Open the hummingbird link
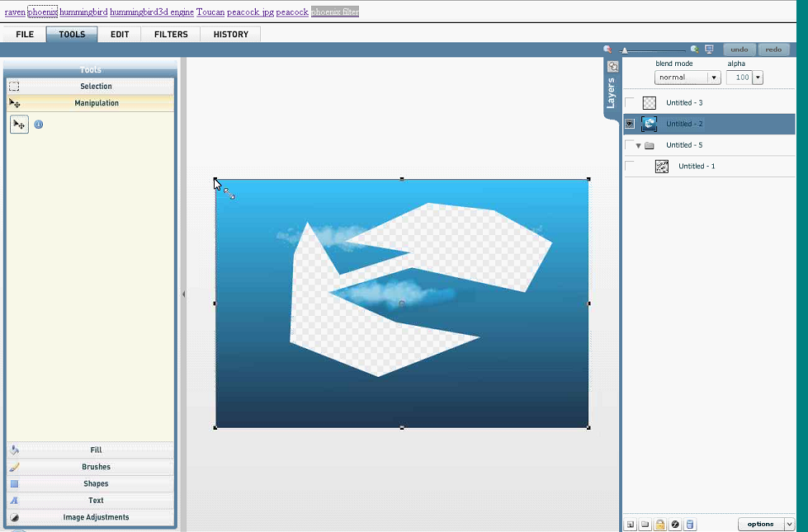This screenshot has width=808, height=532. tap(83, 12)
